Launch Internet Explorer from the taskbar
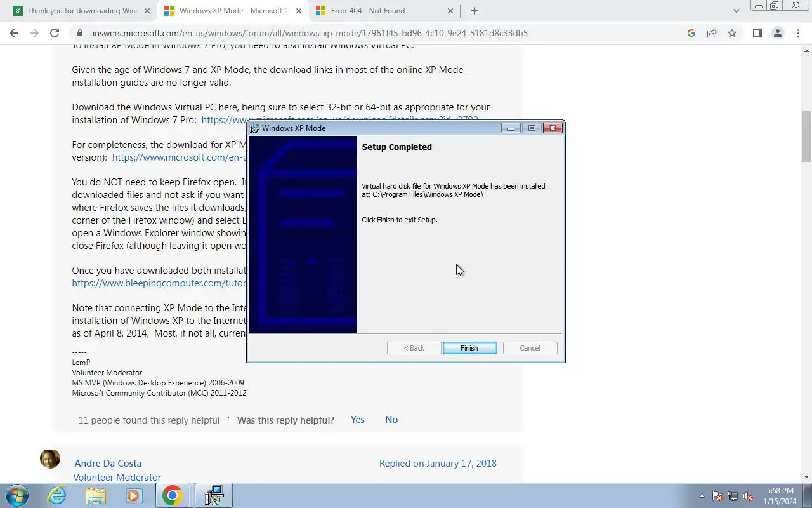 point(57,495)
